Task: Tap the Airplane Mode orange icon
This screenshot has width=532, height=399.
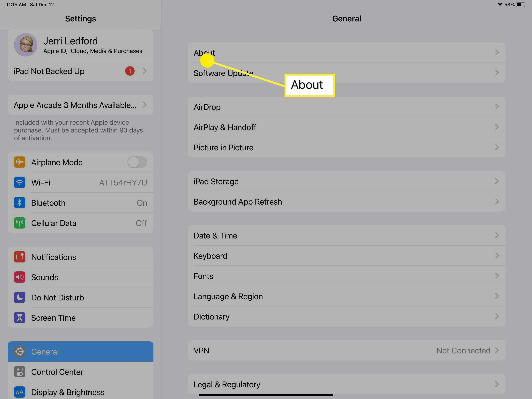Action: [x=19, y=162]
